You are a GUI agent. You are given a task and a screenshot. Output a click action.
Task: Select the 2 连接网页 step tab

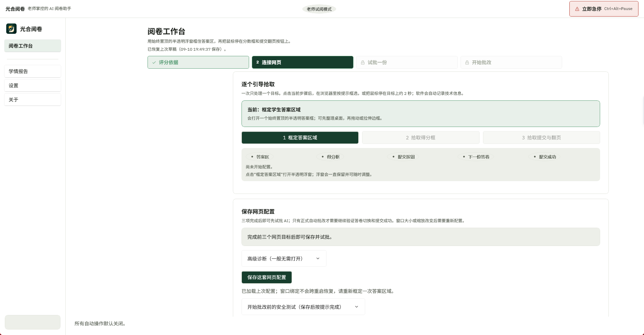pos(303,62)
